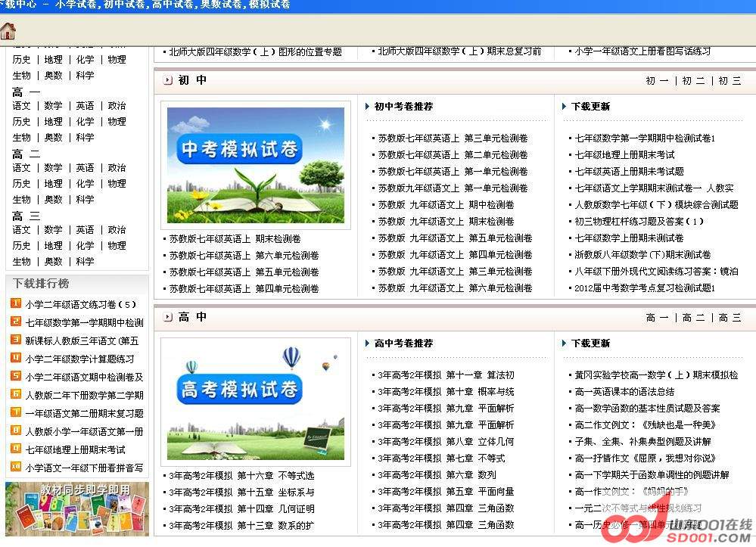The width and height of the screenshot is (756, 547).
Task: Open 英语 under the 高一 sidebar category
Action: 85,106
